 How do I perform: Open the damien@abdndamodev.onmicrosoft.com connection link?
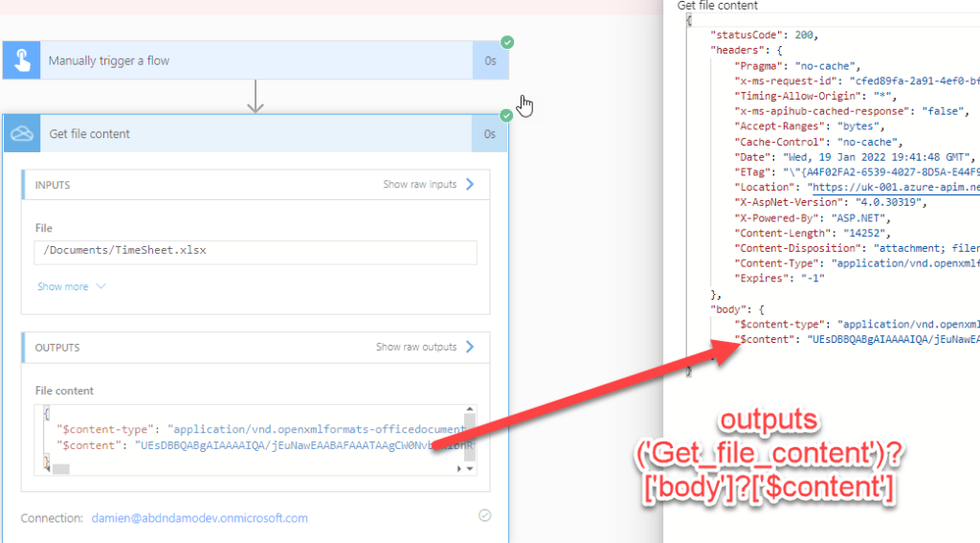(x=200, y=518)
